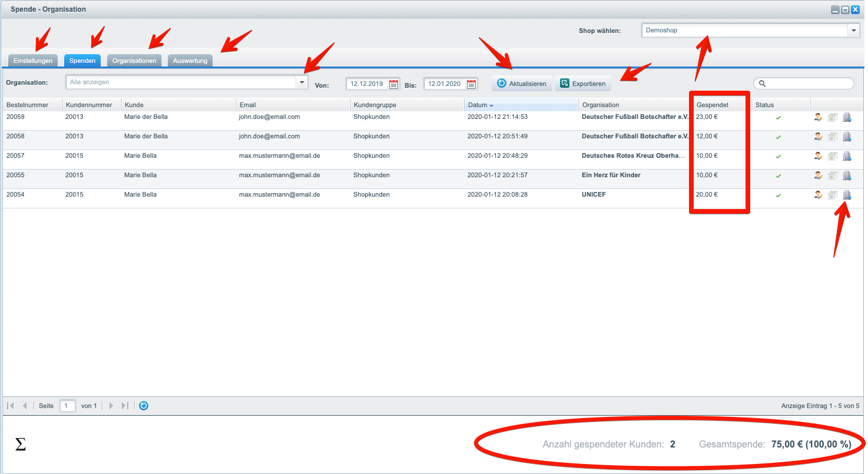Image resolution: width=868 pixels, height=474 pixels.
Task: Select the 20,00 € donation amount
Action: [x=707, y=194]
